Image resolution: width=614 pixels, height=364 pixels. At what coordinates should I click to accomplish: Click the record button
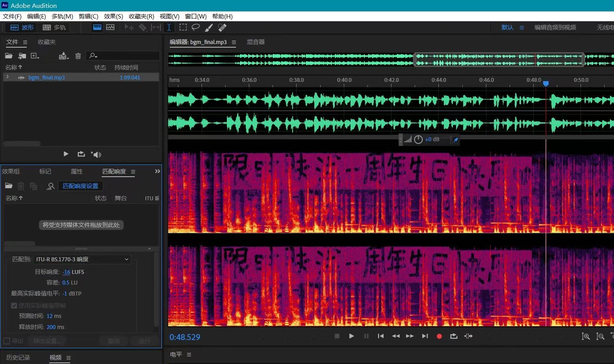pyautogui.click(x=439, y=336)
